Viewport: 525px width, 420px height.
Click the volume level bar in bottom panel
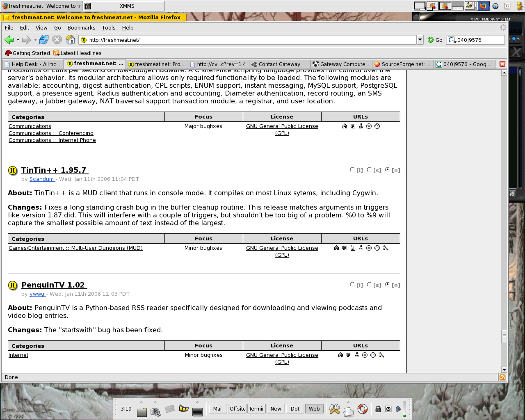coord(404,409)
